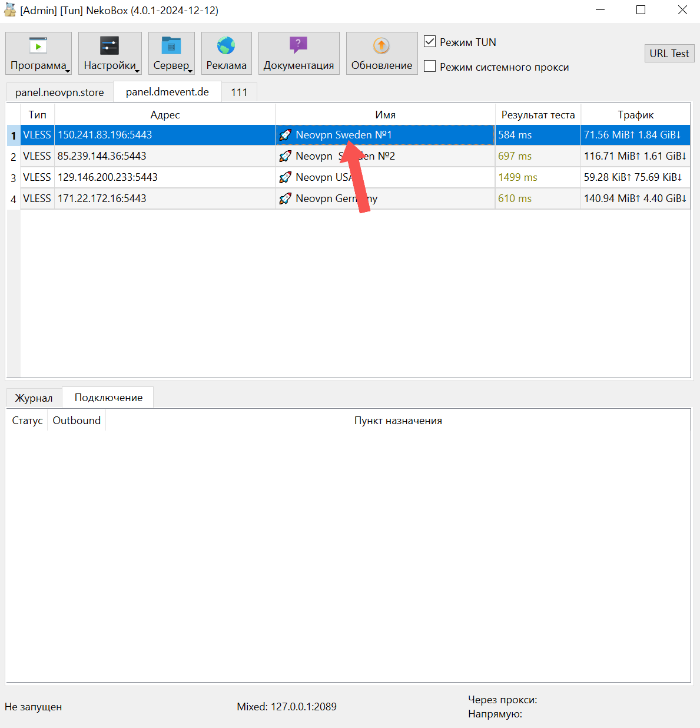Image resolution: width=700 pixels, height=728 pixels.
Task: Click rocket icon of Neovpn USA
Action: tap(285, 177)
